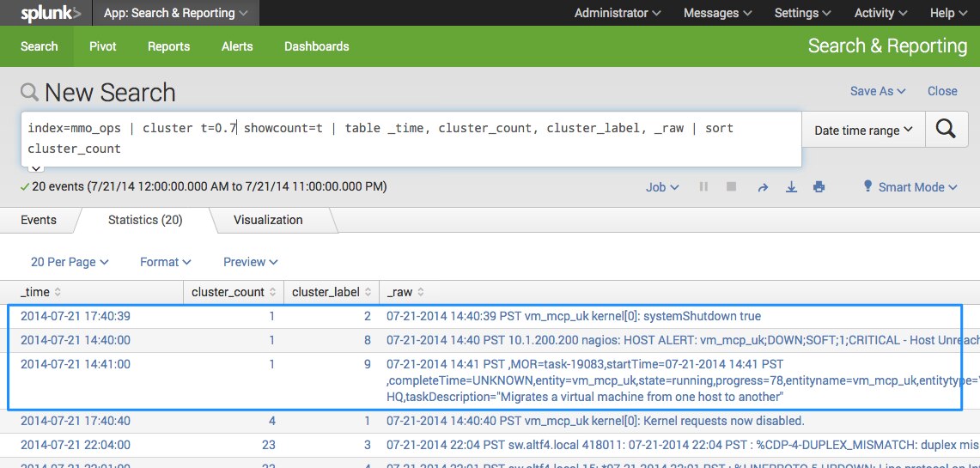The height and width of the screenshot is (468, 980).
Task: Sort by _time column header
Action: pyautogui.click(x=40, y=292)
